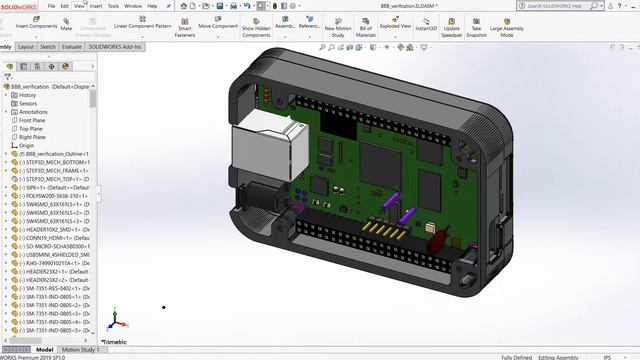Select the Model bottom tab
This screenshot has width=640, height=360.
pyautogui.click(x=44, y=350)
